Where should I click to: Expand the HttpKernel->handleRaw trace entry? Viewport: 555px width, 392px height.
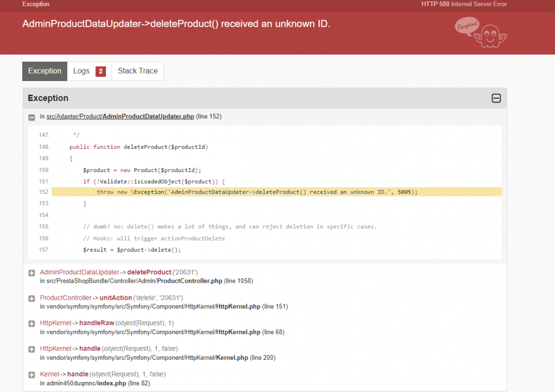pos(32,324)
